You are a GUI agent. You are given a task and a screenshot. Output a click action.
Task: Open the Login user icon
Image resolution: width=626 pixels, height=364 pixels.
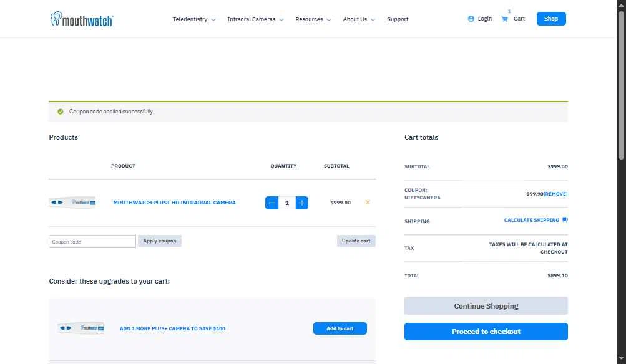coord(471,19)
